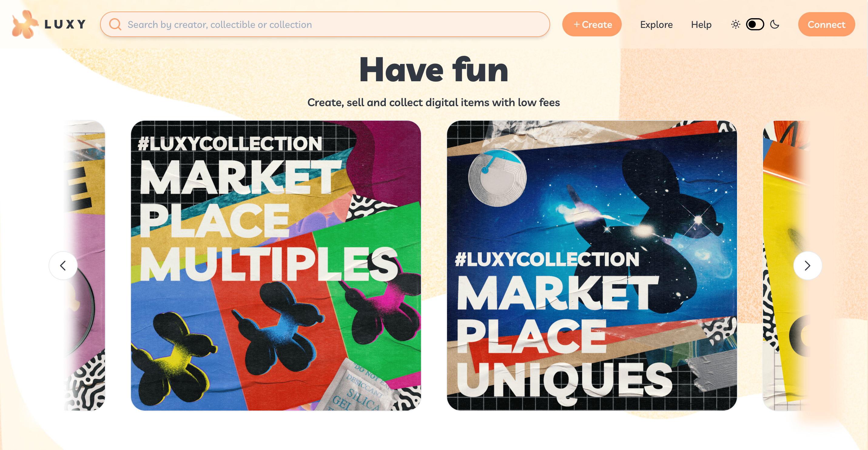
Task: Toggle the dark mode switch
Action: point(755,24)
